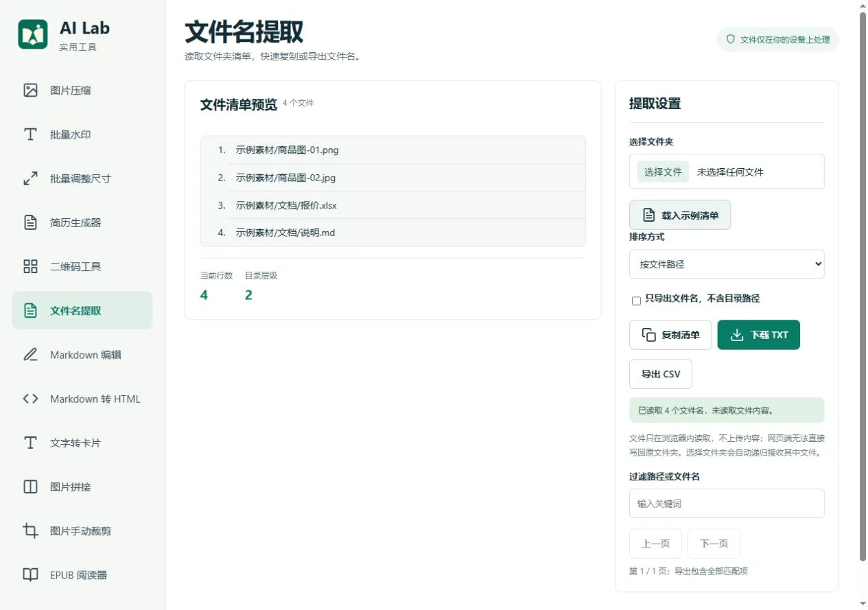Switch to 批量水印 tool

point(82,134)
